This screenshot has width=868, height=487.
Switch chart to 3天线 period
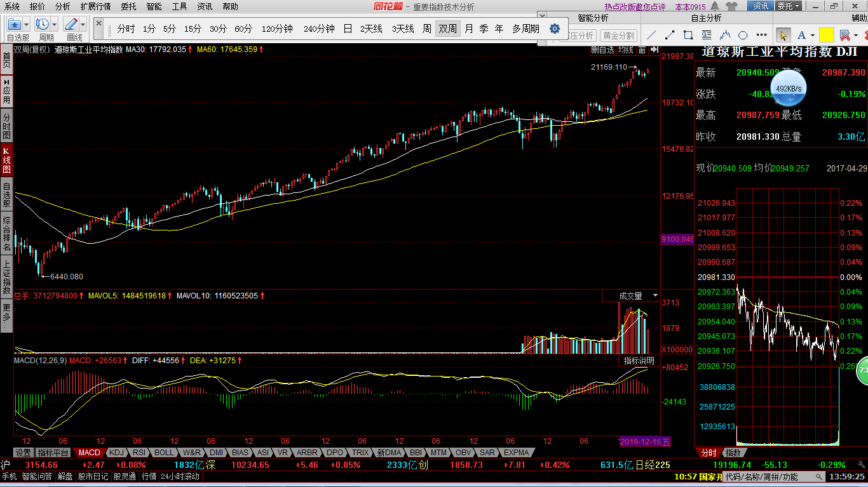click(403, 29)
